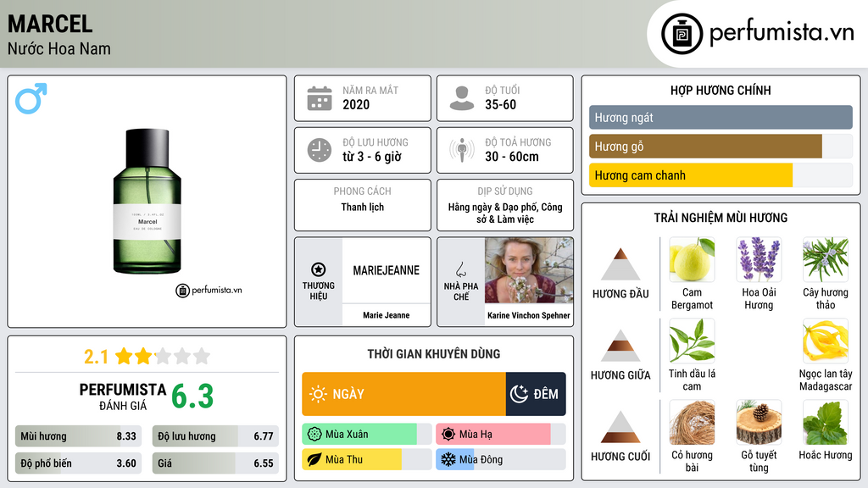The image size is (868, 488).
Task: Click the Hợp hương chính heading
Action: [721, 90]
